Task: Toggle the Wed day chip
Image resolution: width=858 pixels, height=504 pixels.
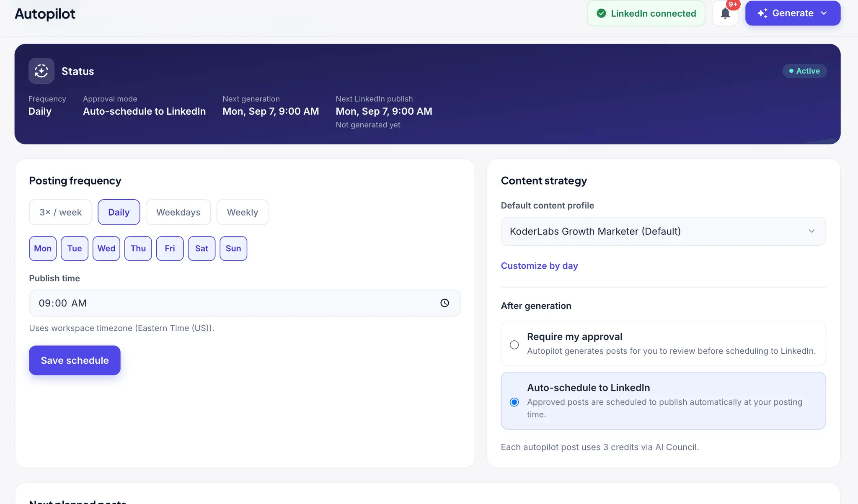Action: click(106, 249)
